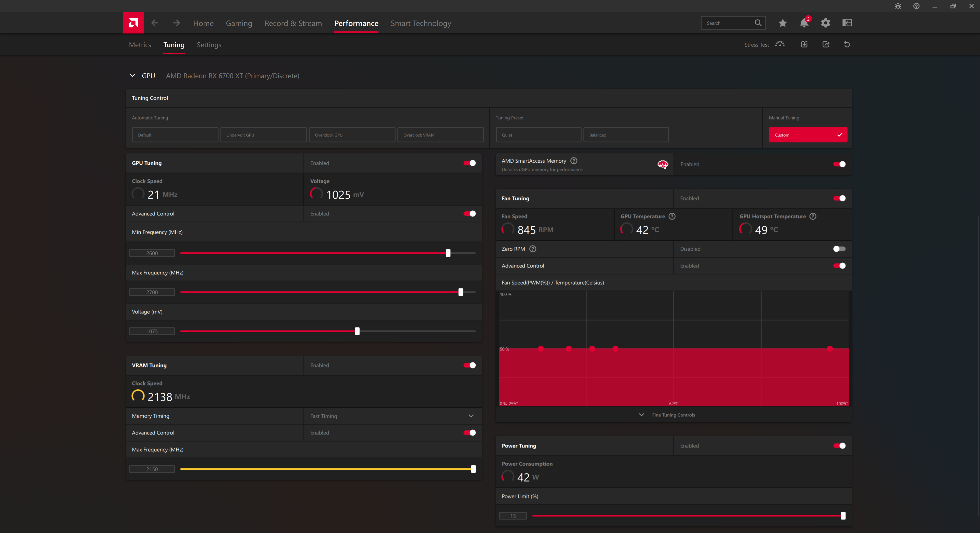The width and height of the screenshot is (980, 533).
Task: Click Power Limit value box 15
Action: tap(513, 516)
